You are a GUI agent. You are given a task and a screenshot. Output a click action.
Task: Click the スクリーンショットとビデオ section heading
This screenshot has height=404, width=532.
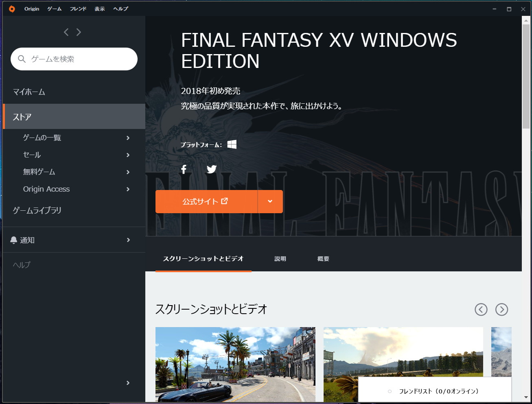coord(211,309)
